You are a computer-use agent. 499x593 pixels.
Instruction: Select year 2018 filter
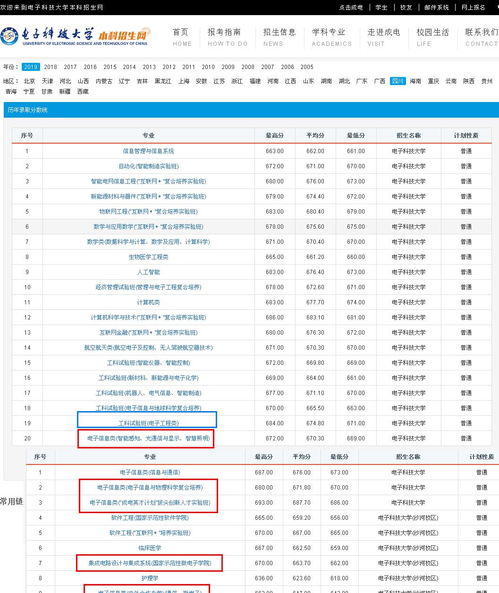tap(50, 67)
